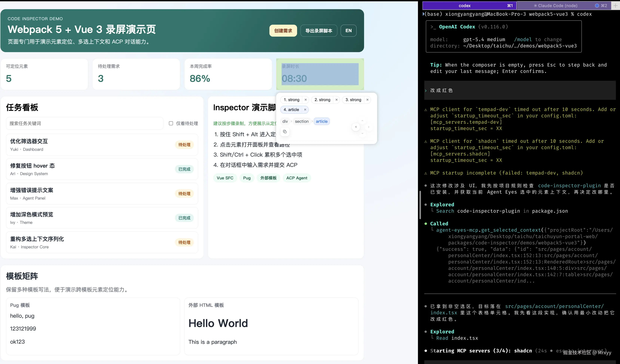Image resolution: width=620 pixels, height=364 pixels.
Task: Remove the '4. article' chip with X
Action: tap(305, 110)
